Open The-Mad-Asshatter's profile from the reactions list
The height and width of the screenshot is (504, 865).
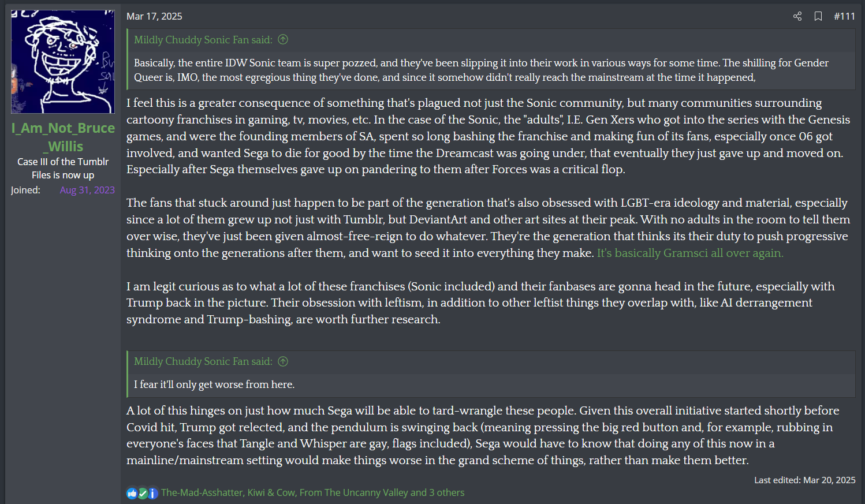click(x=202, y=492)
